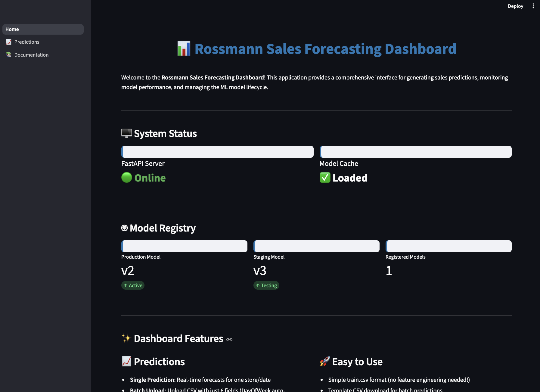The width and height of the screenshot is (540, 392).
Task: Click the Testing badge under the v3 model
Action: coord(266,285)
